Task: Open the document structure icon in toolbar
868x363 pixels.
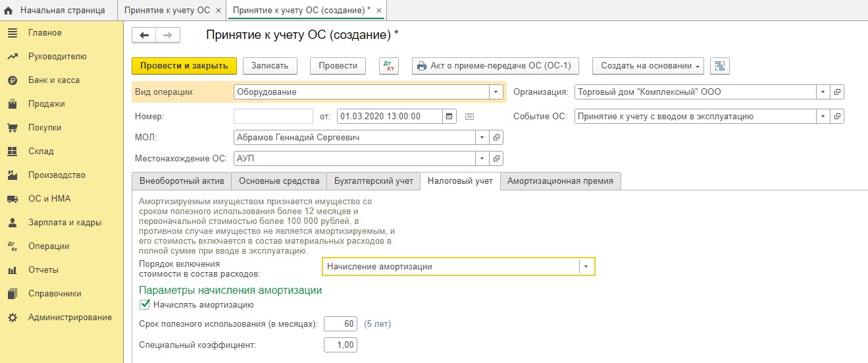Action: click(x=720, y=66)
